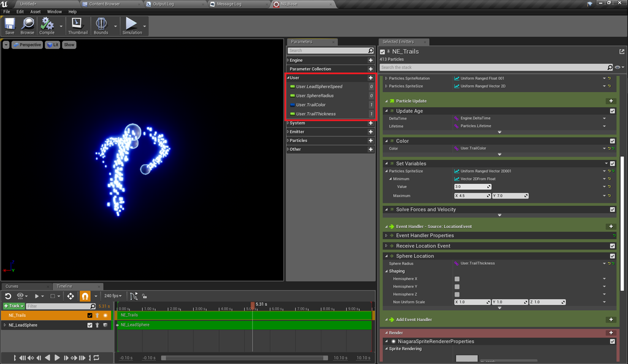The image size is (628, 364).
Task: Click NE_Trails sprite renderer icon in track
Action: 105,316
